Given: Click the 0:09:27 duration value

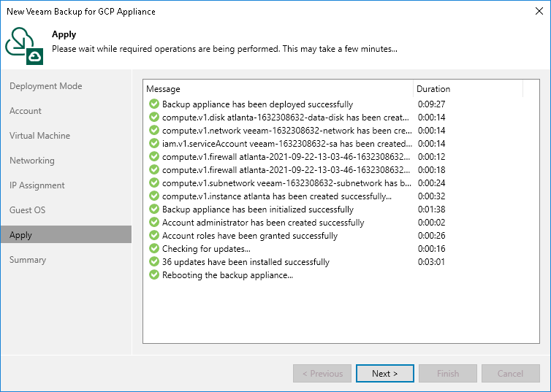Looking at the screenshot, I should 432,104.
